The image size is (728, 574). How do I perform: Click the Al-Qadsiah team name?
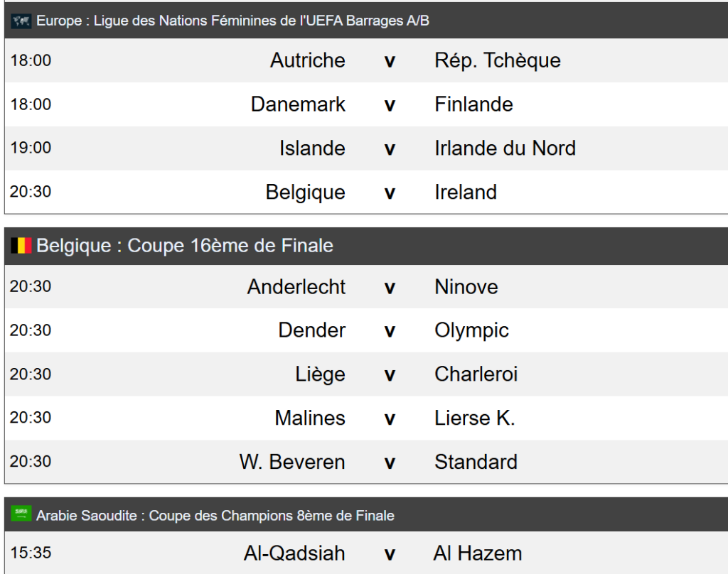294,553
